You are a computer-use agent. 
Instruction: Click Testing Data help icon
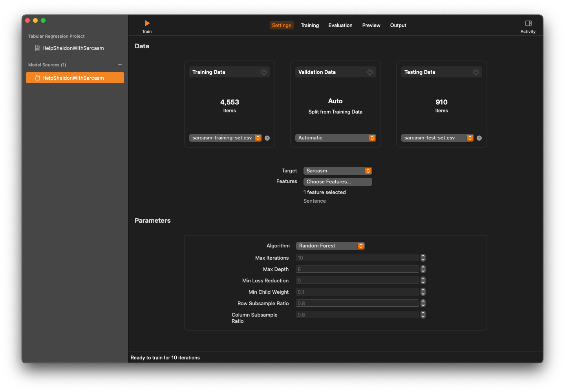tap(476, 72)
